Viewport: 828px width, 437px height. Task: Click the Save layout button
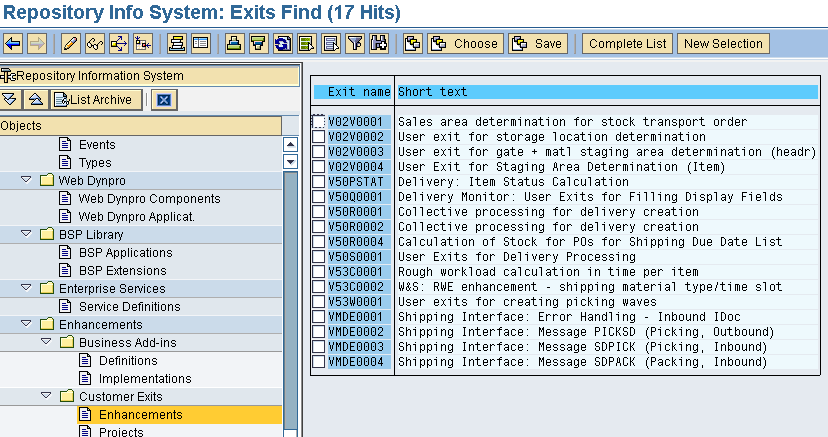click(538, 44)
